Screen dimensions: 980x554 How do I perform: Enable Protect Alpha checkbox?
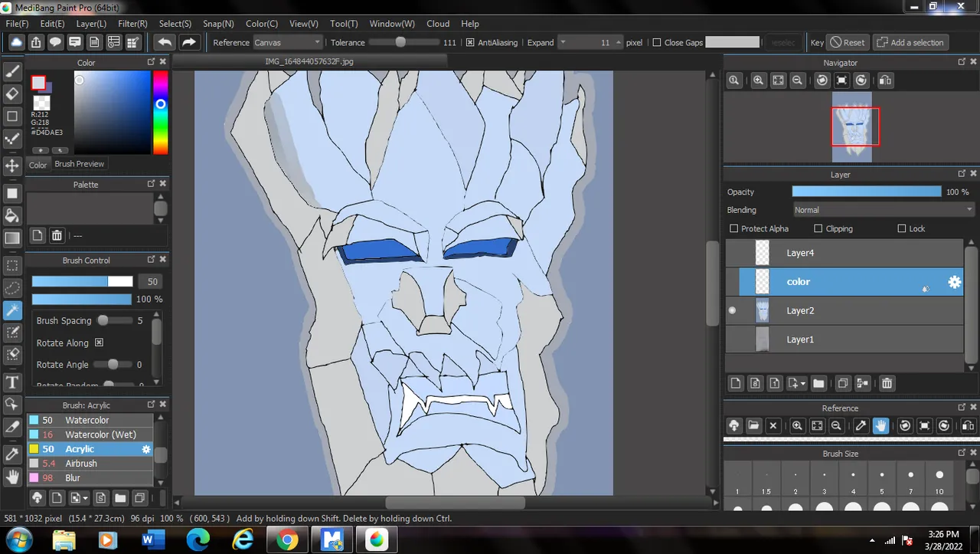(x=734, y=228)
